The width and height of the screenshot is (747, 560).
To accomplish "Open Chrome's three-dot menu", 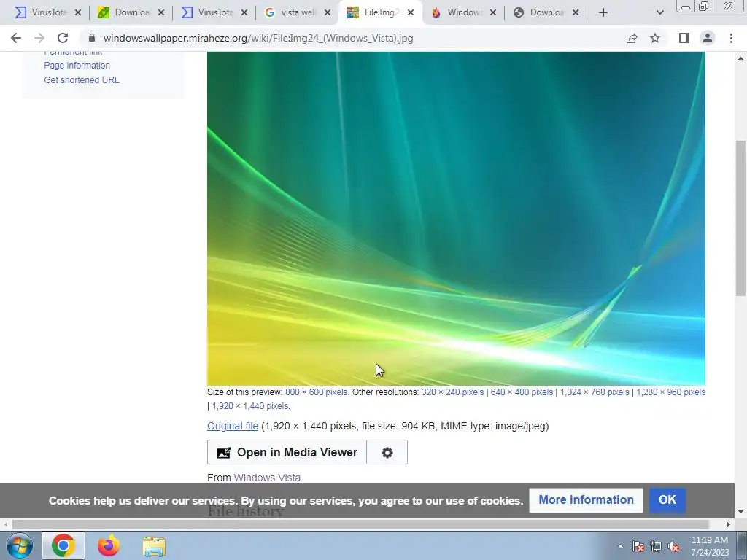I will point(731,38).
